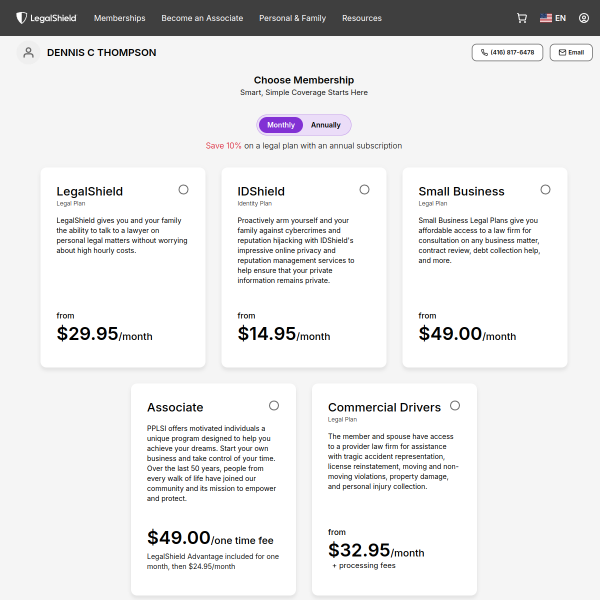The height and width of the screenshot is (600, 600).
Task: Call the (416) 817-6478 phone button
Action: [507, 52]
